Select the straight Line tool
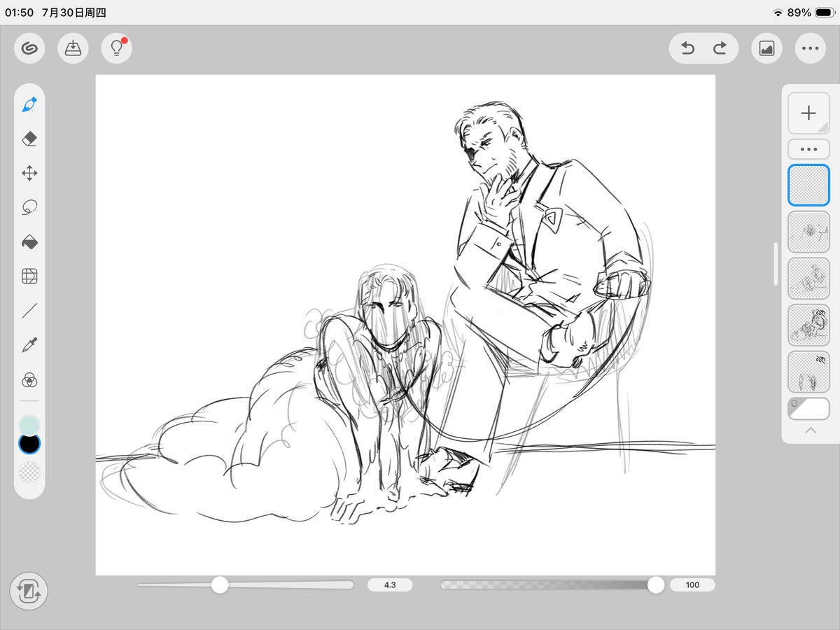 [x=29, y=311]
